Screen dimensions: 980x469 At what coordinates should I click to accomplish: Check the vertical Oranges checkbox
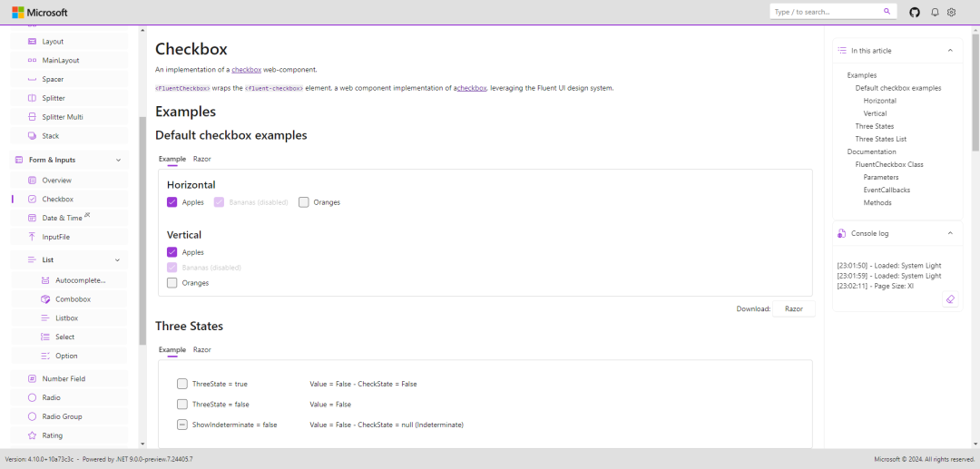point(172,283)
